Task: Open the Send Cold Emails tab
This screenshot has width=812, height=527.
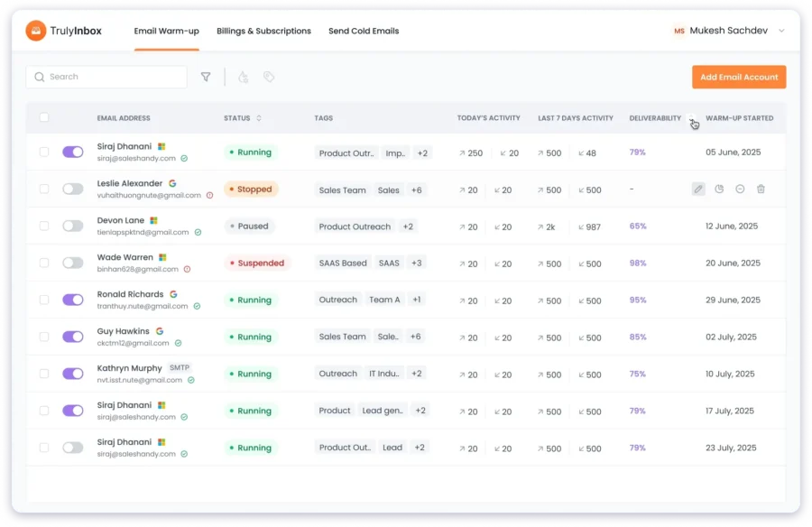Action: 364,31
